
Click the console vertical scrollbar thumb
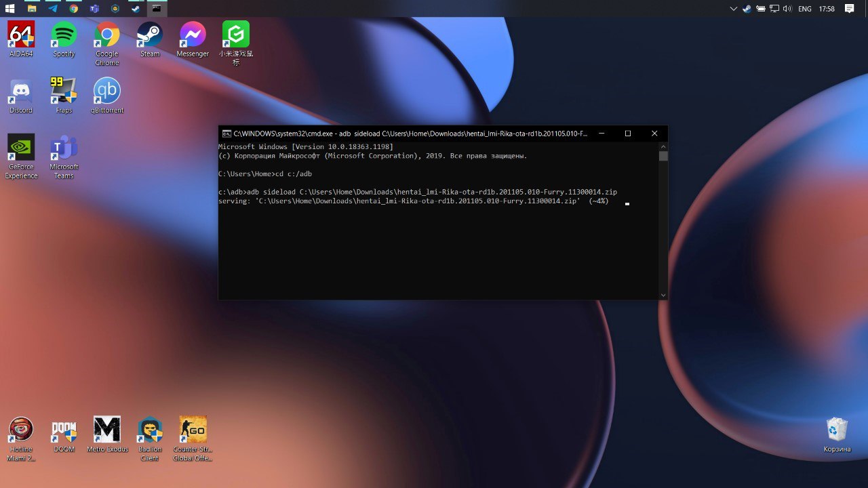pyautogui.click(x=663, y=156)
